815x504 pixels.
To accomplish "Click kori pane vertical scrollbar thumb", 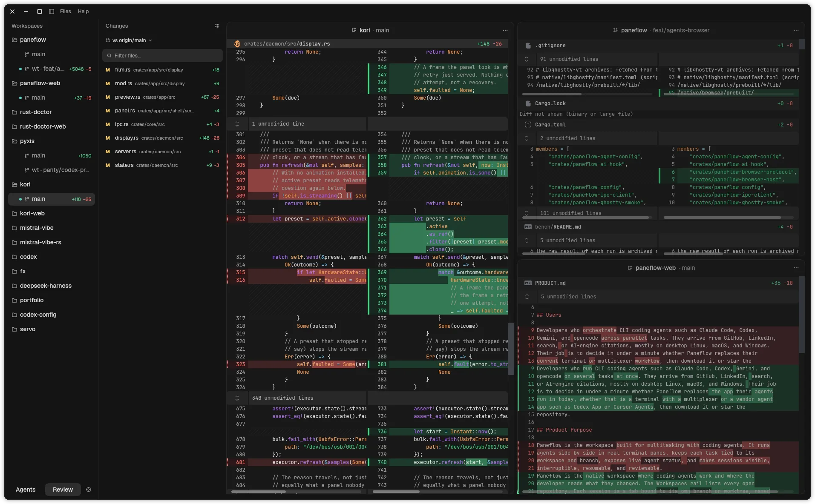I will coord(511,349).
